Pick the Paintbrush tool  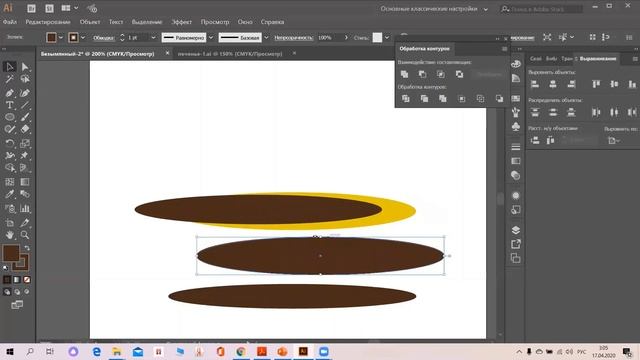(x=25, y=117)
